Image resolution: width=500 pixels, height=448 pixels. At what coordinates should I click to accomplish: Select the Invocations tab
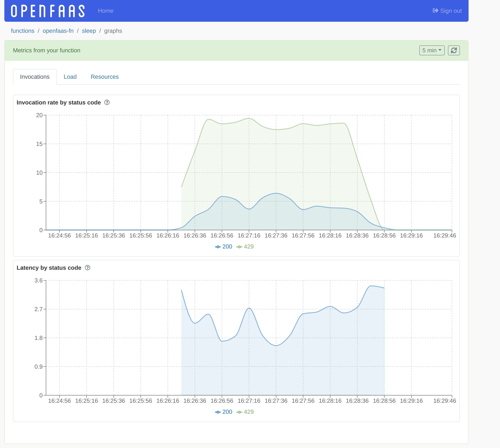point(35,77)
